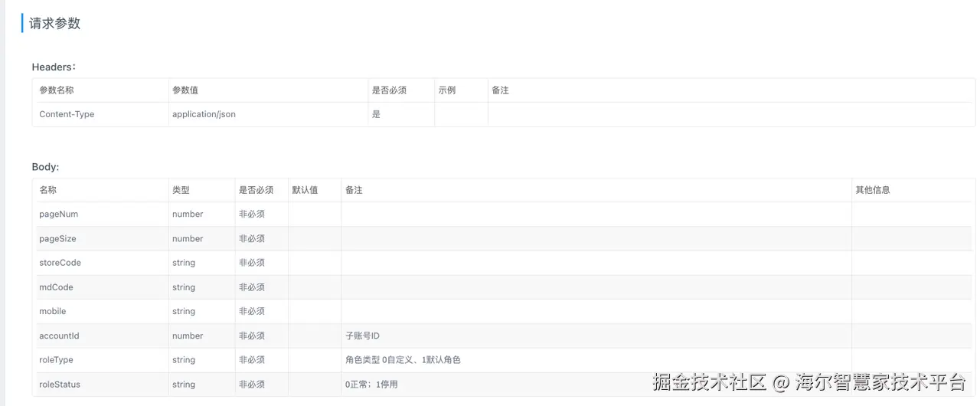Select the Content-Type parameter name
The height and width of the screenshot is (406, 980).
coord(67,114)
